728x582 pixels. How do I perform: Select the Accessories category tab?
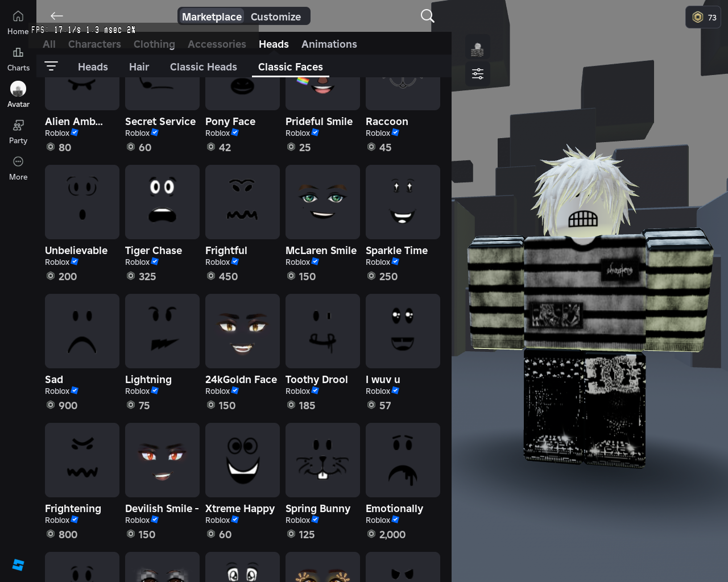[217, 44]
